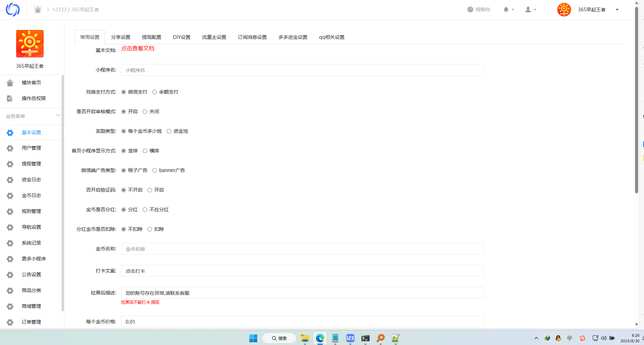Open Windows Start menu
This screenshot has width=644, height=345.
(253, 338)
